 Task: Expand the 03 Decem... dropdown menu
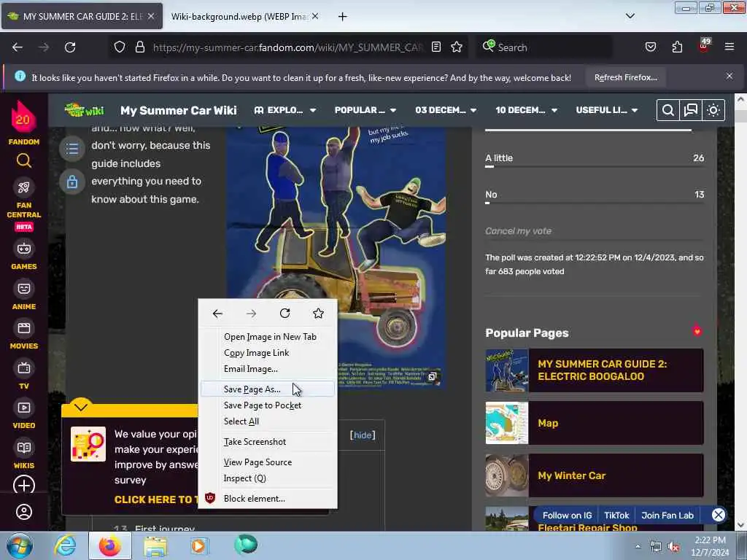point(446,110)
